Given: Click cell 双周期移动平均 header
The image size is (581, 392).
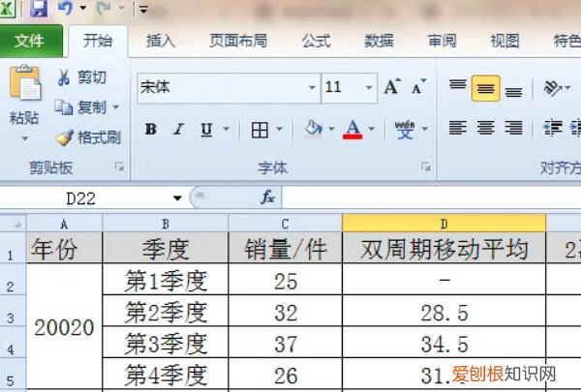Looking at the screenshot, I should (x=443, y=248).
